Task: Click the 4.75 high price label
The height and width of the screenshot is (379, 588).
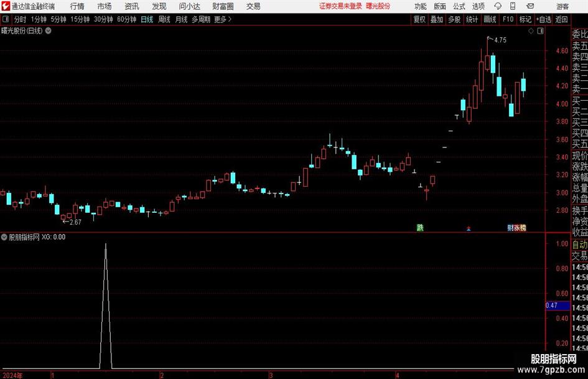Action: (x=500, y=40)
